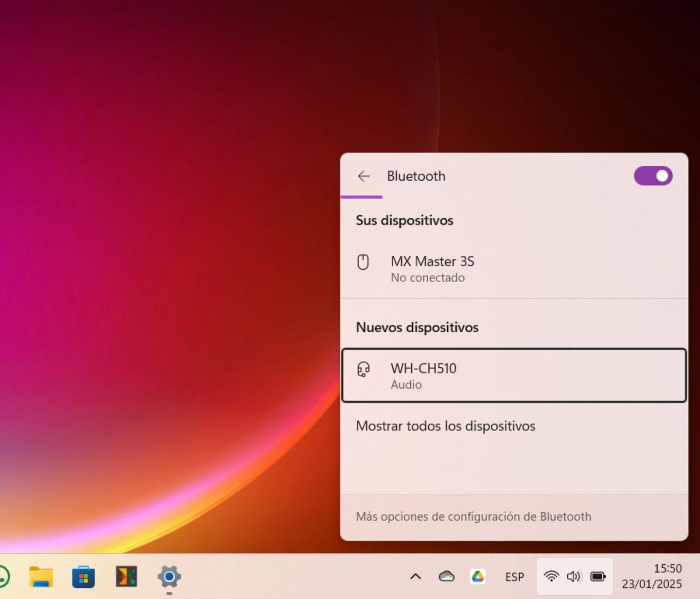Turn off the Bluetooth toggle switch
The image size is (700, 599).
[x=653, y=176]
